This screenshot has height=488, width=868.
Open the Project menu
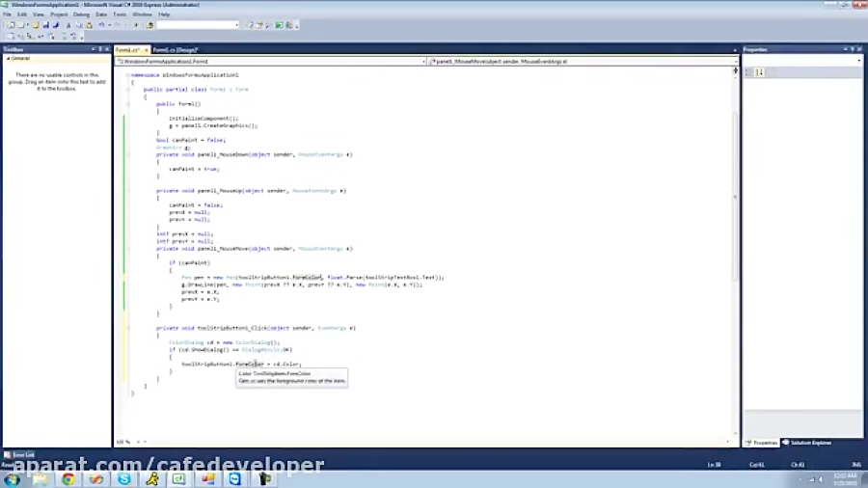pos(59,14)
